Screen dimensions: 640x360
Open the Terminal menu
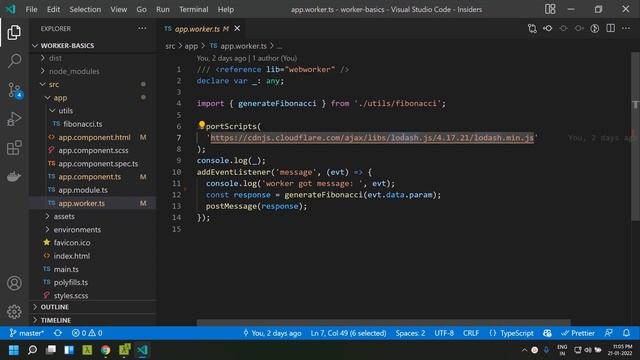tap(193, 9)
